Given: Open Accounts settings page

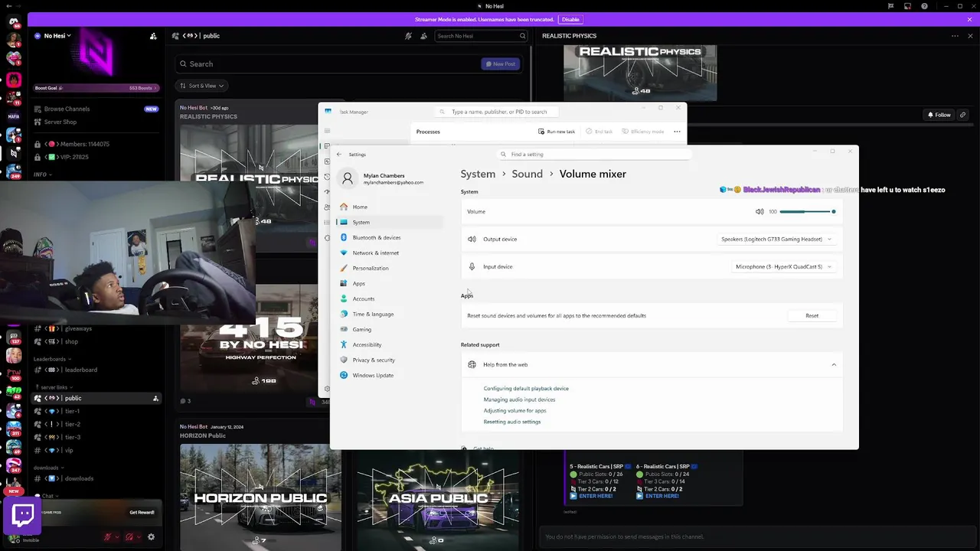Looking at the screenshot, I should 390,298.
